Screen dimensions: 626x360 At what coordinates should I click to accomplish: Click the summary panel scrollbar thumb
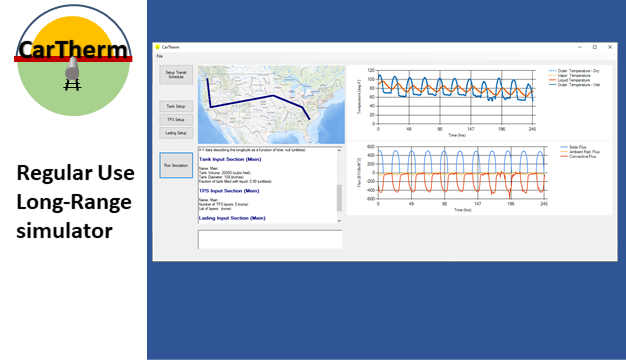pos(339,198)
